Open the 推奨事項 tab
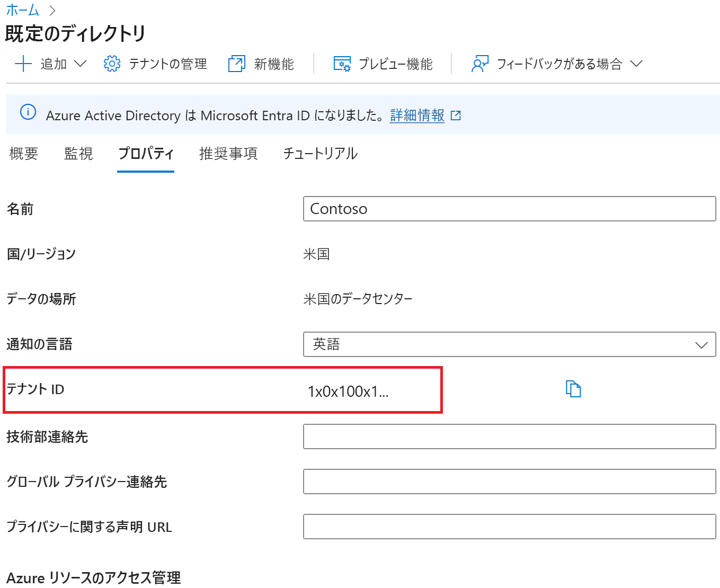 tap(228, 154)
